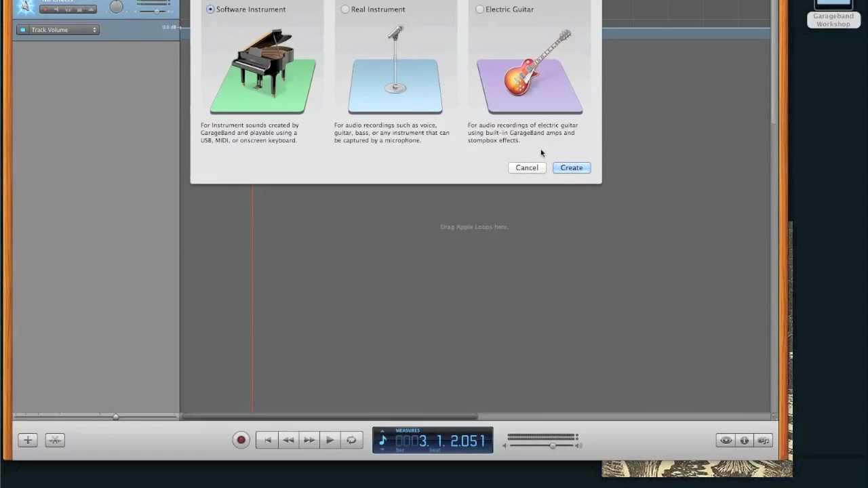Toggle the Cycle region button
The width and height of the screenshot is (868, 488).
tap(351, 441)
